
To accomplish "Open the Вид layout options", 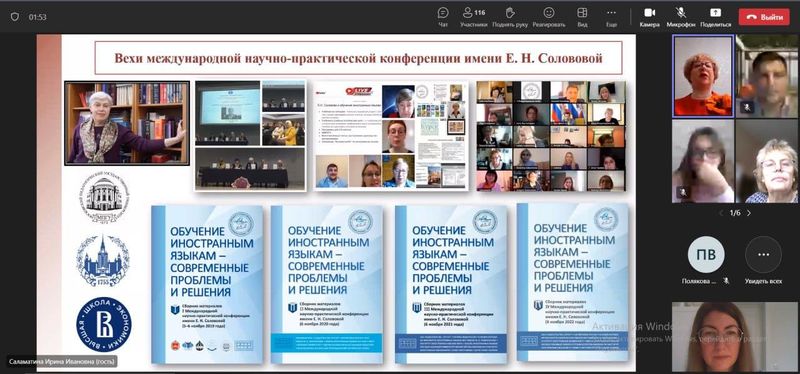I will [582, 16].
